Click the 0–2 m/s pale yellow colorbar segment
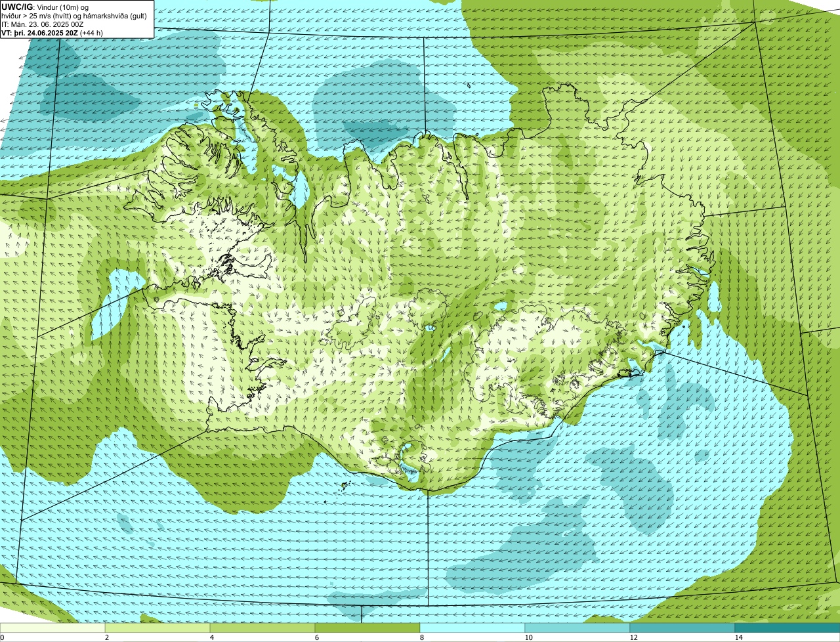 point(52,628)
